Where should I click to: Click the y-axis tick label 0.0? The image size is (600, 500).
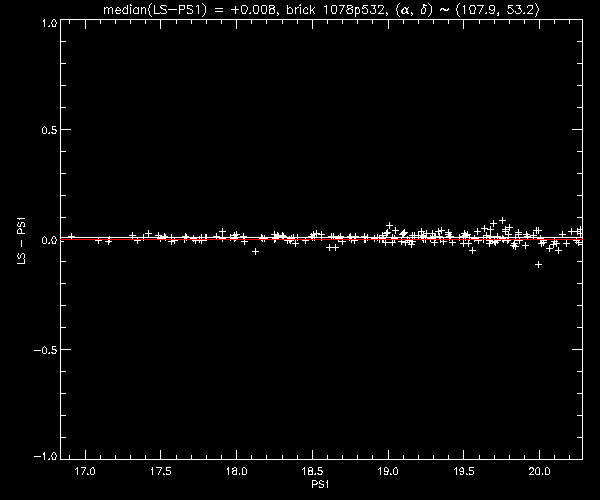(49, 240)
